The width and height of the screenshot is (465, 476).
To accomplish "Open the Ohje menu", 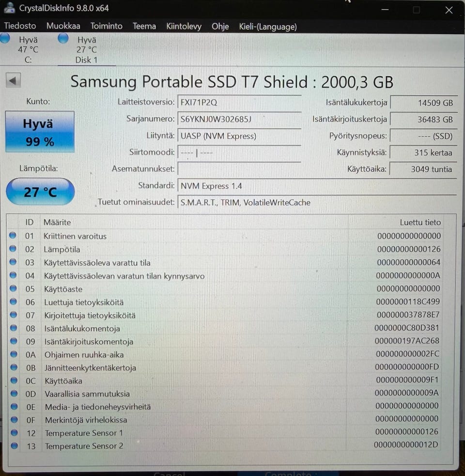I will click(x=220, y=27).
